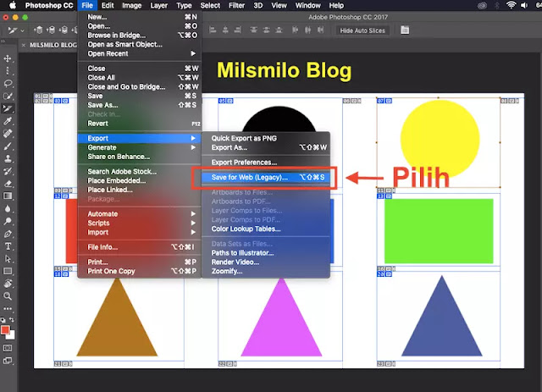Expand the Import submenu
Viewport: 542px width, 392px height.
[x=141, y=232]
